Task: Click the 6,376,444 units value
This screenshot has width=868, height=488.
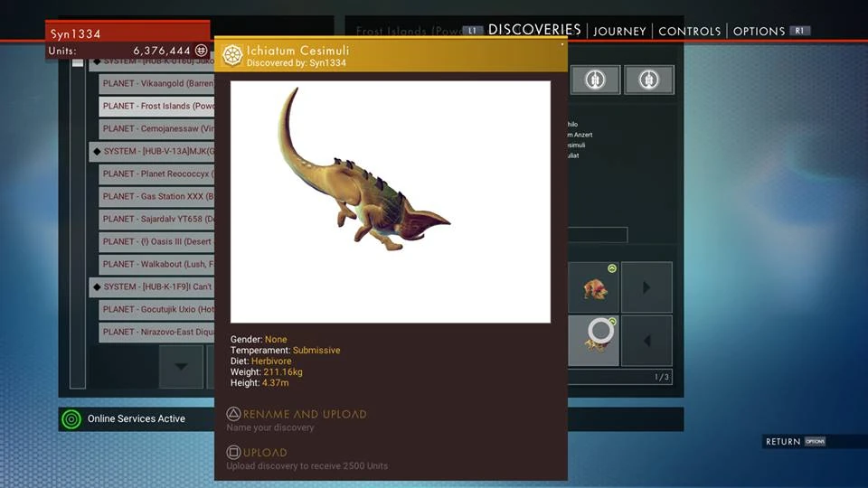Action: [162, 51]
